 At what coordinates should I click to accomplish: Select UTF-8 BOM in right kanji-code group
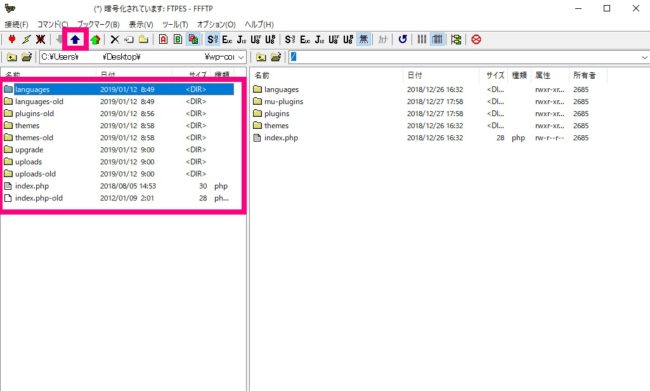tap(348, 39)
